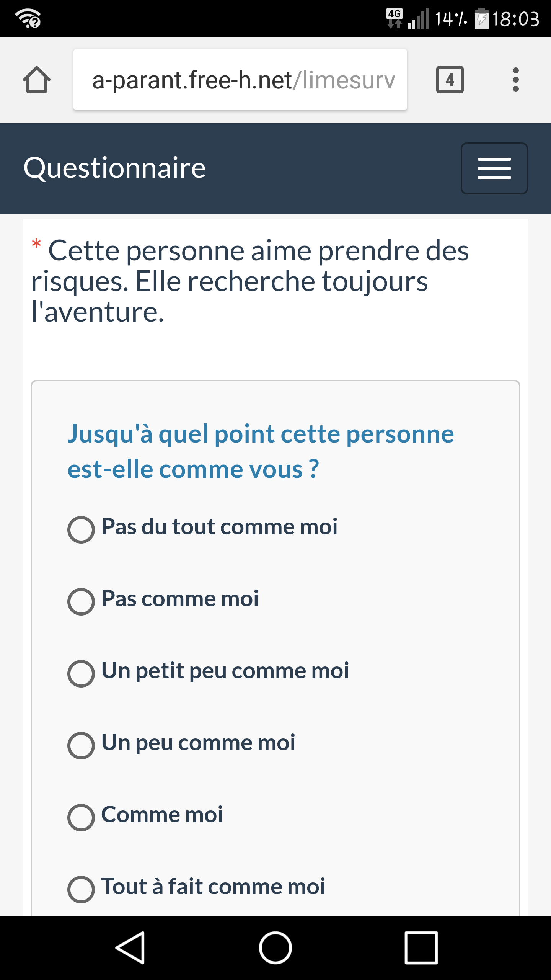
Task: Pick the "Comme moi" radio button
Action: coord(81,817)
